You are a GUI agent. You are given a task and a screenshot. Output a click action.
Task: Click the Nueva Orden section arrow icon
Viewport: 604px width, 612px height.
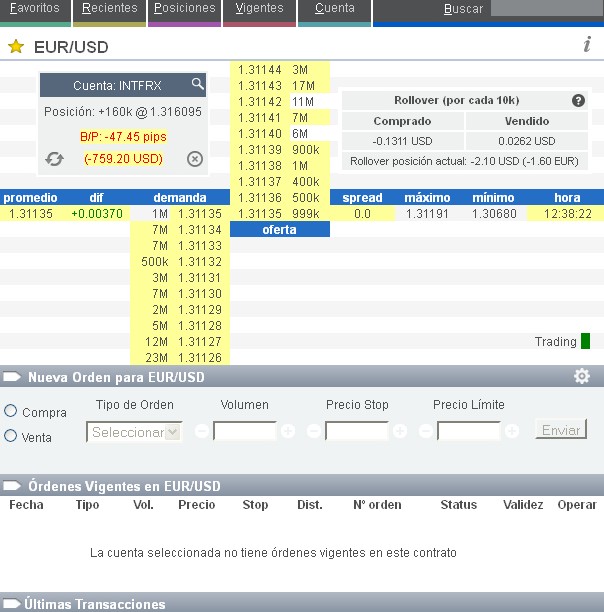tap(12, 377)
